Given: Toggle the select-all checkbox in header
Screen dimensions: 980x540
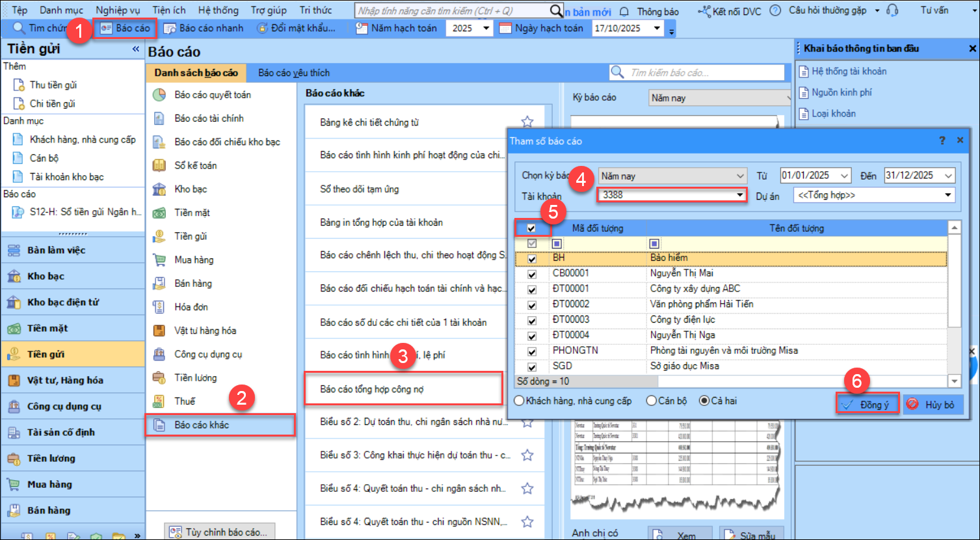Looking at the screenshot, I should coord(532,228).
